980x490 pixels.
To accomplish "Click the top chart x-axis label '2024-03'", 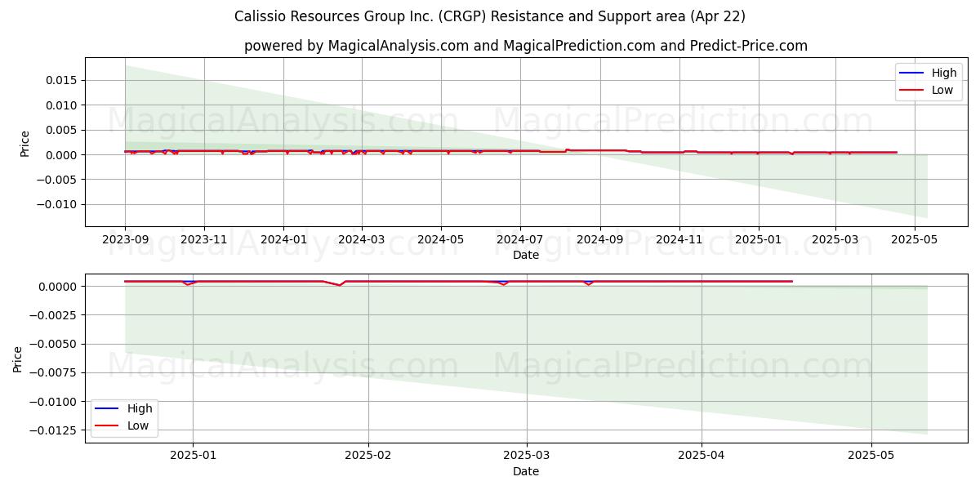I will pyautogui.click(x=361, y=240).
